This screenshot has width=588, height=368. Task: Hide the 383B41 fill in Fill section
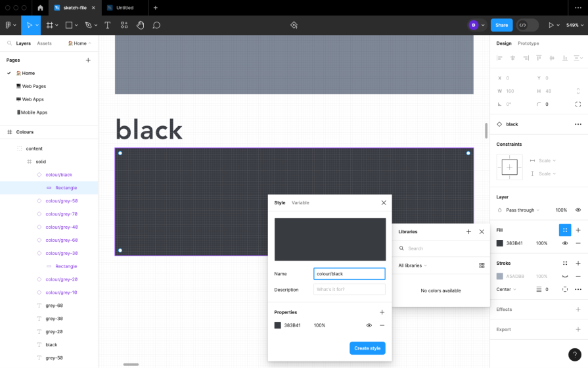[564, 243]
